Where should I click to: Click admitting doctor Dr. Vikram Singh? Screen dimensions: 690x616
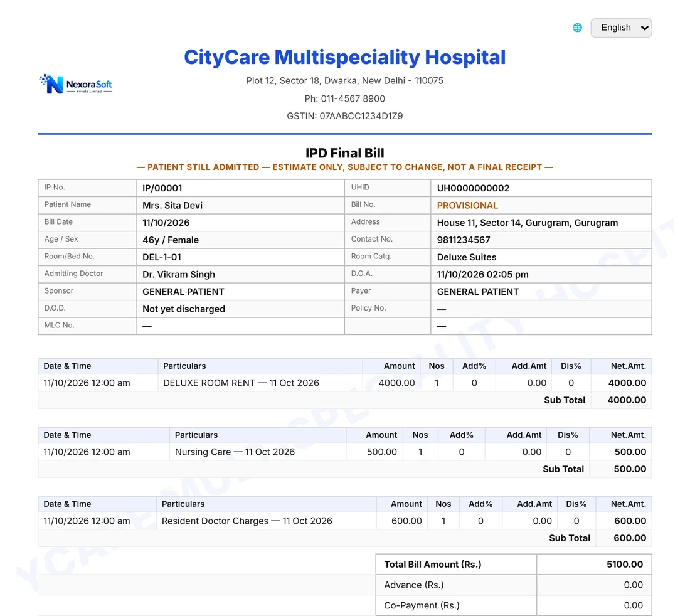[x=179, y=275]
